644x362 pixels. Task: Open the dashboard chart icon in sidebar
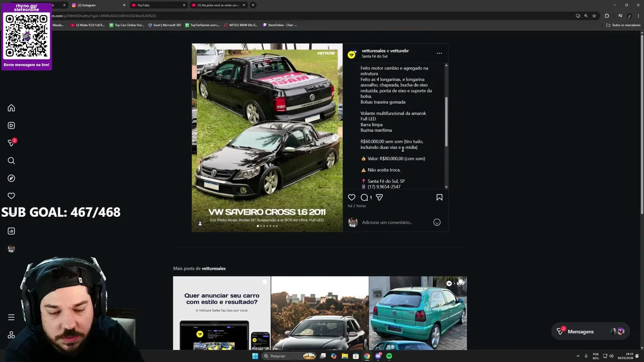point(11,231)
